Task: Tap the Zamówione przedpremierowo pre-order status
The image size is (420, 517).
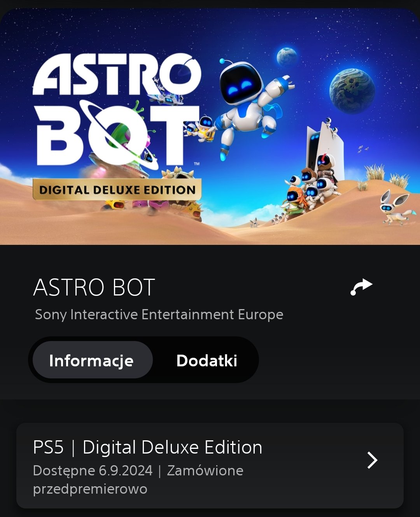Action: [138, 480]
